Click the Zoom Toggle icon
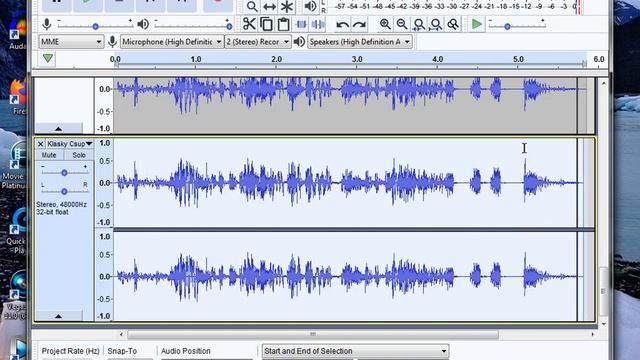This screenshot has height=360, width=640. click(453, 25)
